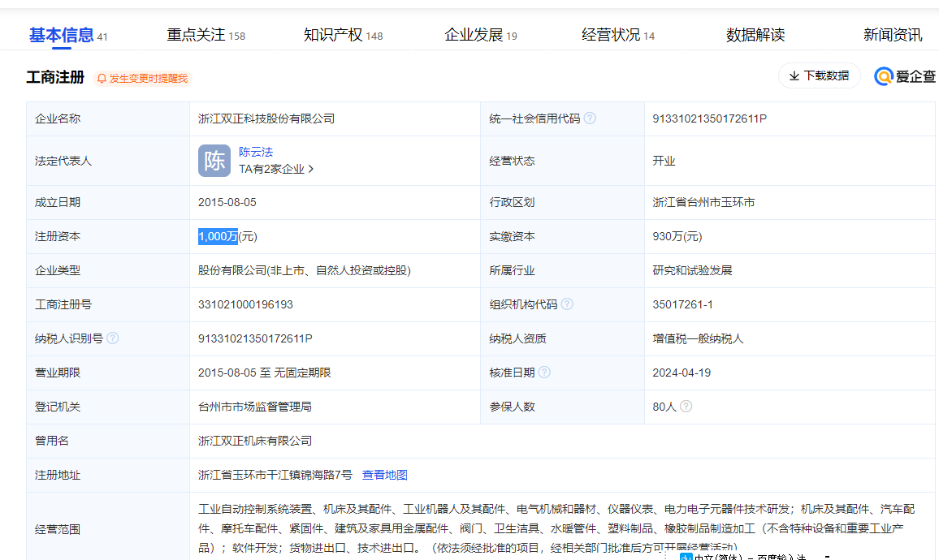
Task: Click the 陈 avatar of the legal representative
Action: click(x=214, y=161)
